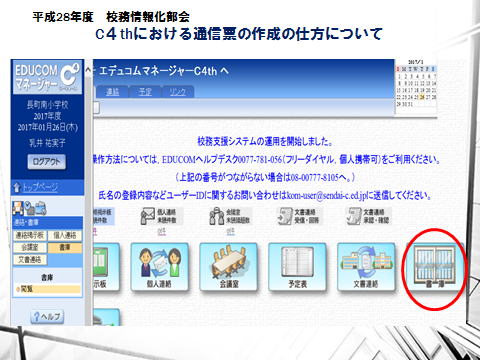Select 文書連絡 in sidebar menu
Viewport: 480px width, 360px height.
30,259
